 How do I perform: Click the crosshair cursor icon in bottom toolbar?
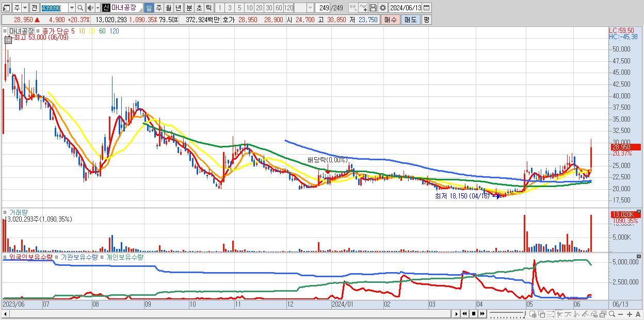point(559,314)
